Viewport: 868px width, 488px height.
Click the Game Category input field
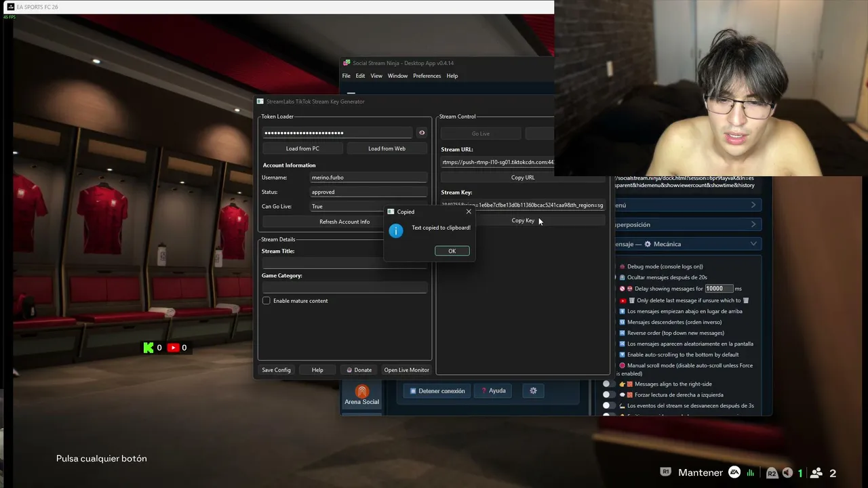click(x=344, y=287)
